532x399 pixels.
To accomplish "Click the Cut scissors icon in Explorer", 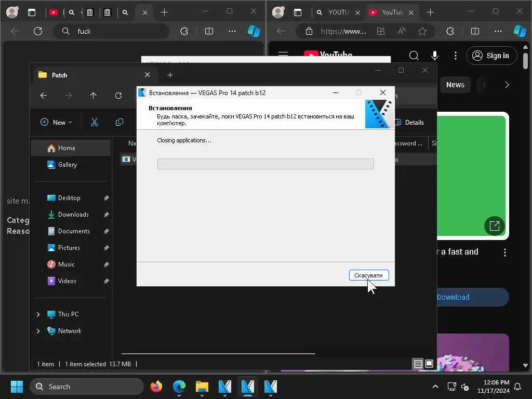I will 95,122.
